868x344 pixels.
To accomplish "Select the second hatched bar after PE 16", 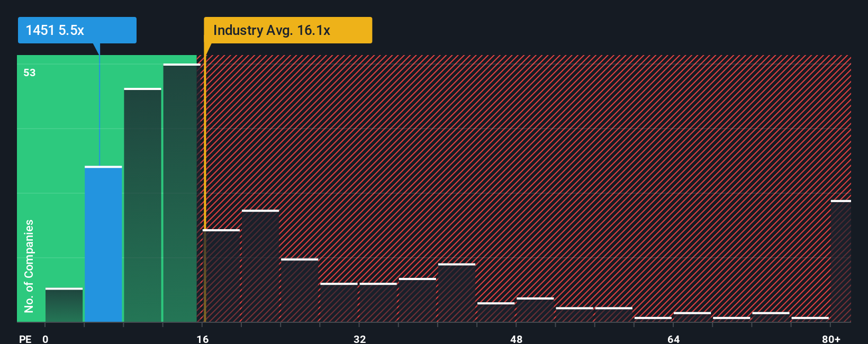I will (x=260, y=266).
